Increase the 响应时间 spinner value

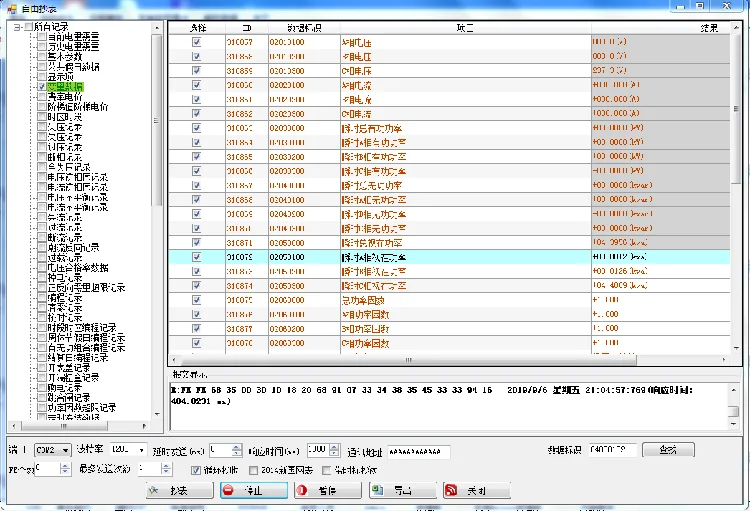(335, 447)
